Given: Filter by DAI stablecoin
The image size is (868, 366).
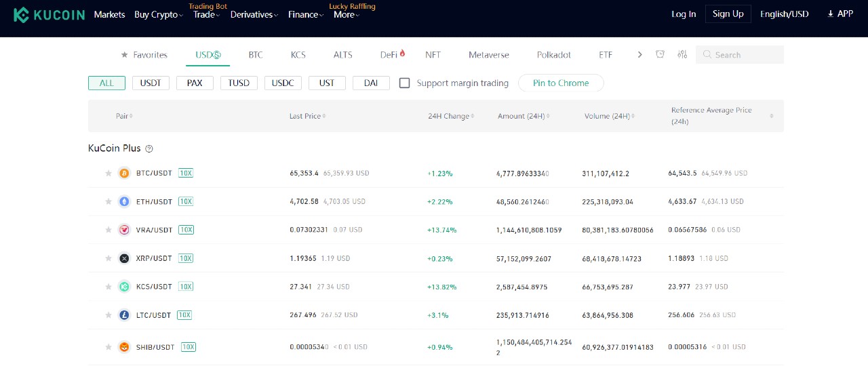Looking at the screenshot, I should pos(371,83).
